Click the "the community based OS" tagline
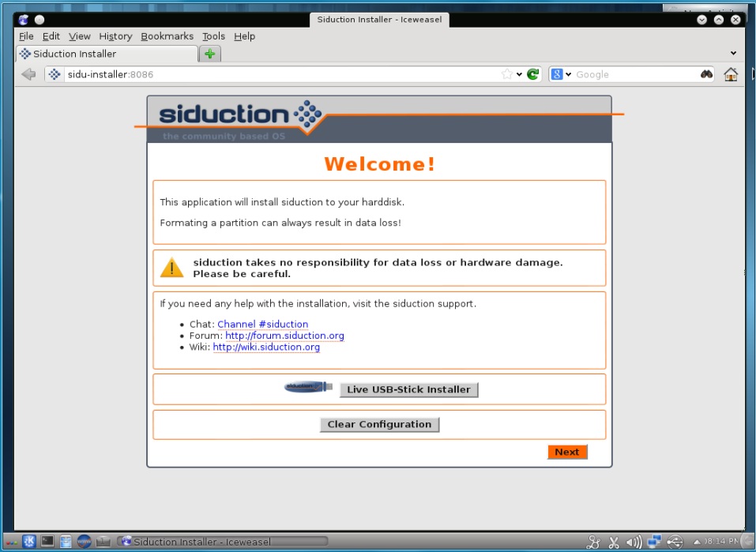This screenshot has height=552, width=756. coord(224,136)
